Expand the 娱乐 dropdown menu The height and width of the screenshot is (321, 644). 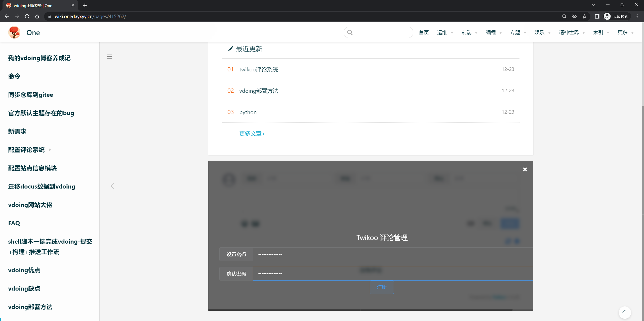pyautogui.click(x=542, y=32)
